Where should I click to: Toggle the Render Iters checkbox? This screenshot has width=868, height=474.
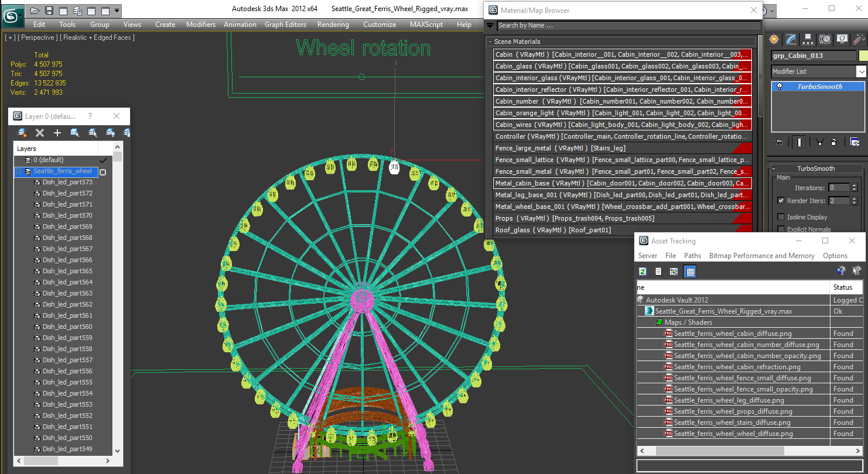click(781, 201)
